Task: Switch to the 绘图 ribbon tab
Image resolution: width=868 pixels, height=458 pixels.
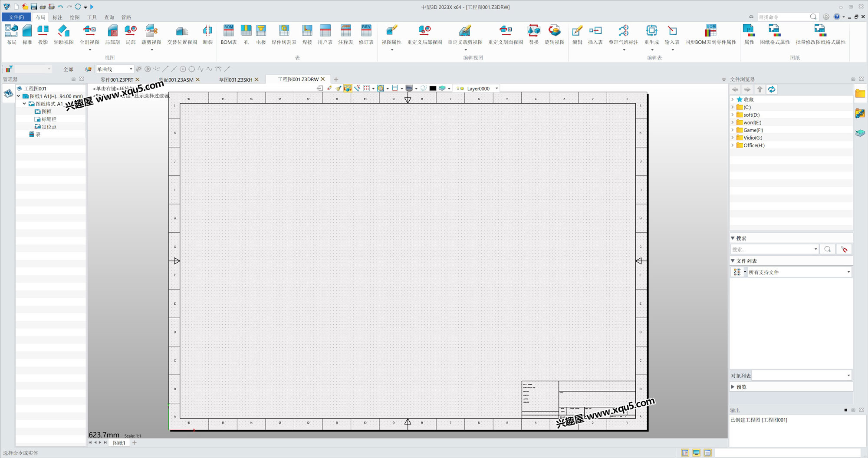Action: click(x=75, y=17)
